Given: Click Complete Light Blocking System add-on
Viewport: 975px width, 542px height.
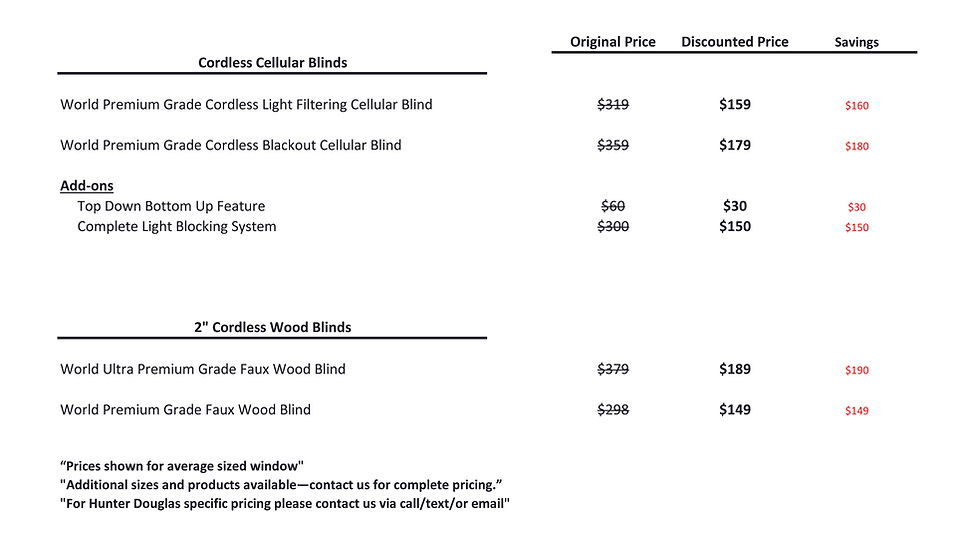Looking at the screenshot, I should (177, 226).
